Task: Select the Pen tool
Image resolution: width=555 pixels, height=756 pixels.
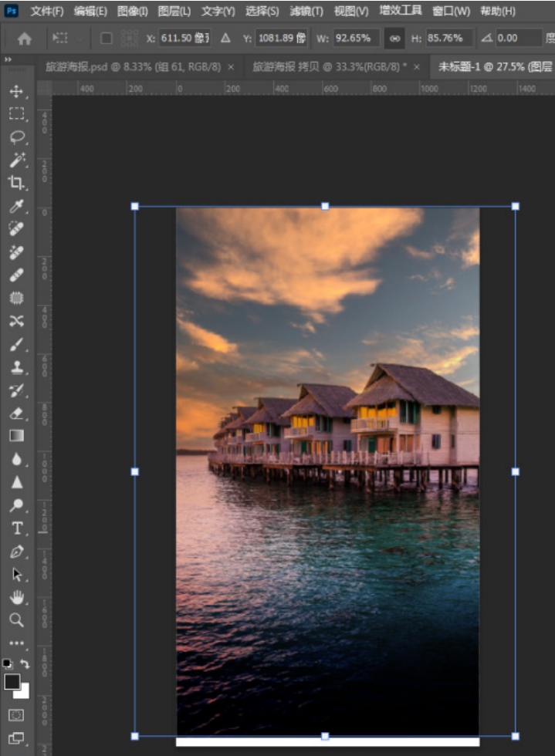Action: coord(16,552)
